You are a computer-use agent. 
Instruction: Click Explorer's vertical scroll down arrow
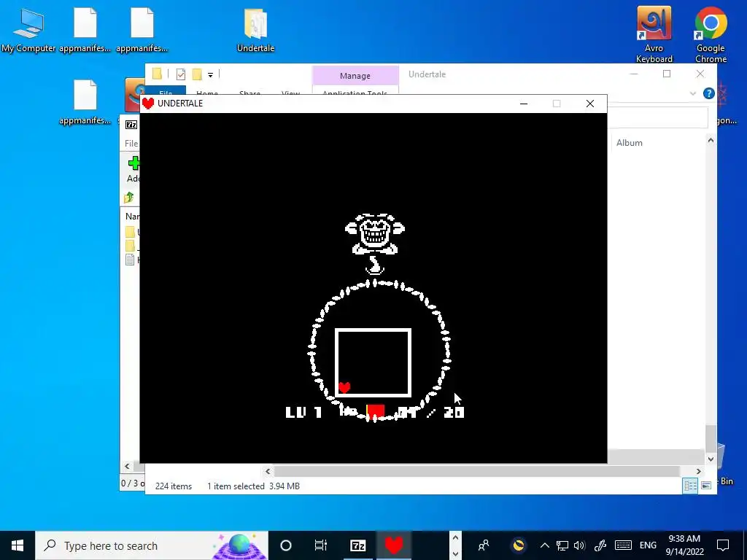(711, 459)
